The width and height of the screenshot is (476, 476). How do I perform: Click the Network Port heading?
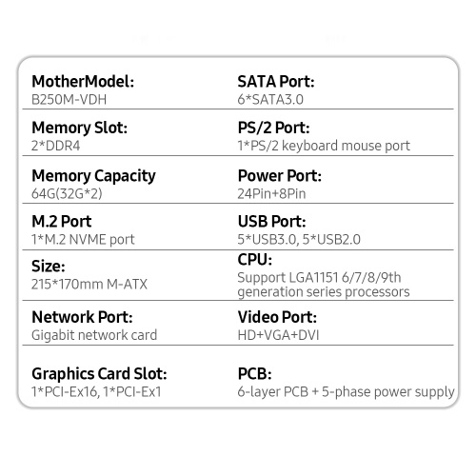pos(82,317)
